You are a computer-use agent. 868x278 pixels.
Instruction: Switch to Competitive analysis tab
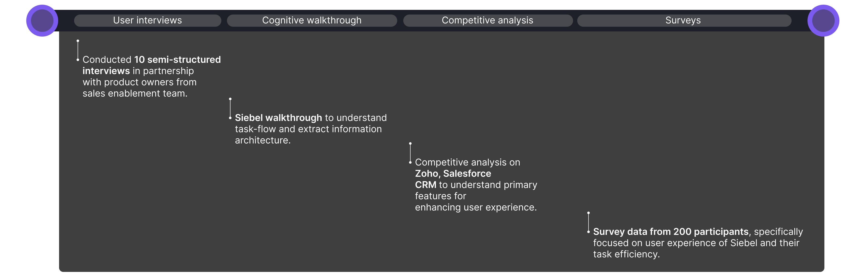click(488, 21)
